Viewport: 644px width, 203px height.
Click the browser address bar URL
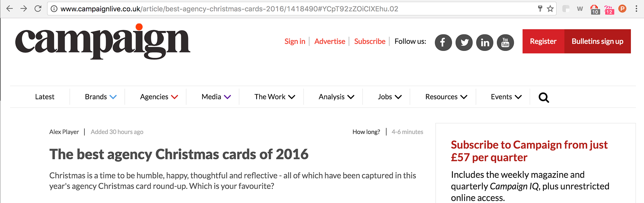(x=229, y=9)
